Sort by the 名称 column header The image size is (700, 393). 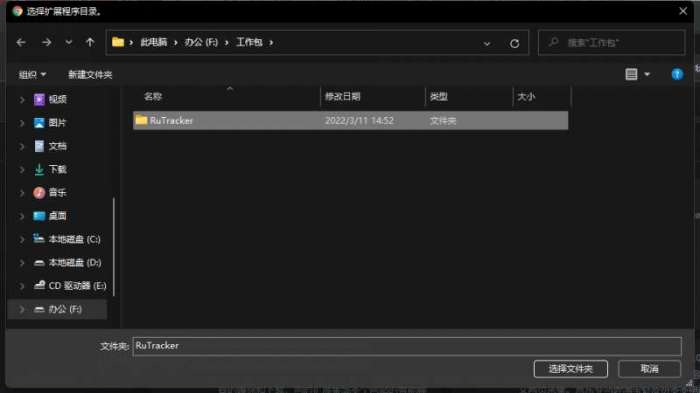tap(153, 96)
